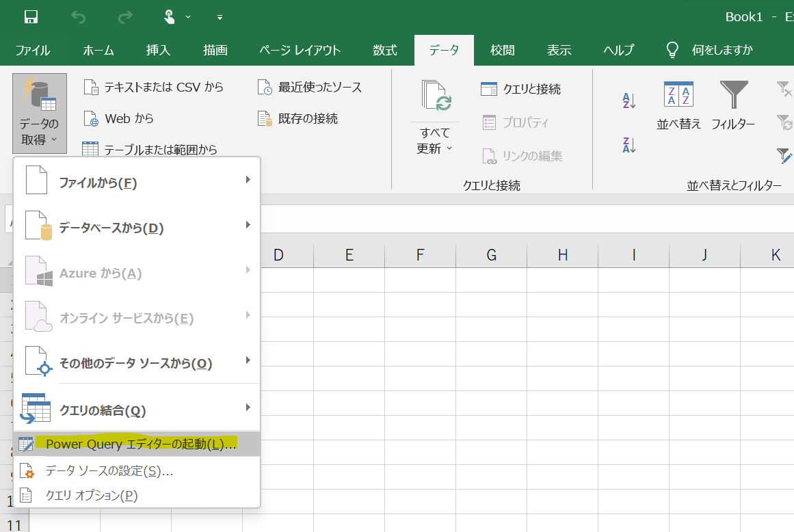Click the Redo arrow icon
Viewport: 794px width, 532px height.
tap(125, 17)
